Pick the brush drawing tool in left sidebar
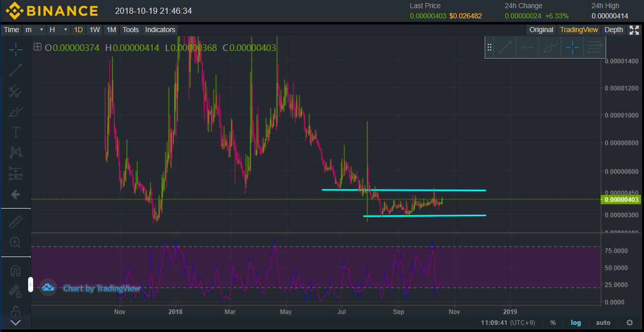Image resolution: width=644 pixels, height=332 pixels. click(x=16, y=112)
